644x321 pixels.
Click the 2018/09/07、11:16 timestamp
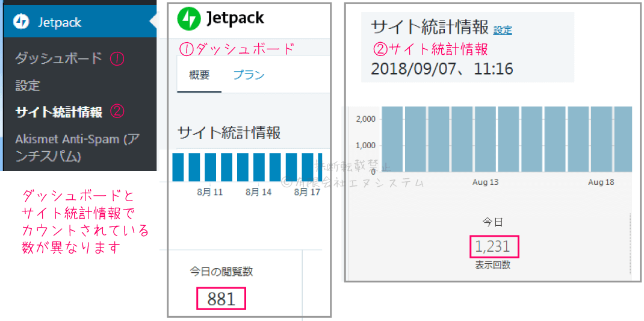442,69
